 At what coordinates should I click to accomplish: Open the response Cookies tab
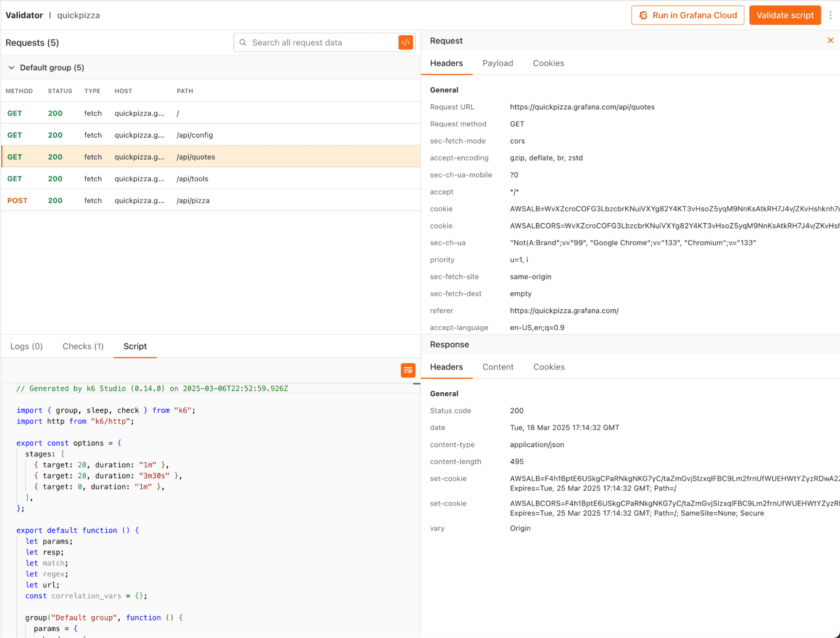click(549, 367)
